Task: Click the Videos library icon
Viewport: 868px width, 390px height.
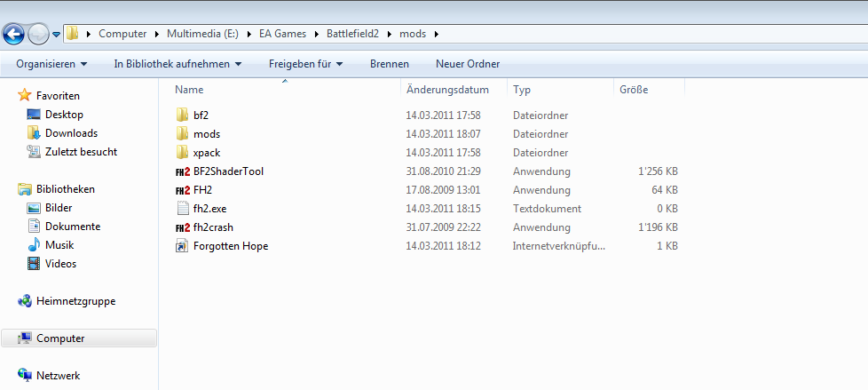Action: pos(34,264)
